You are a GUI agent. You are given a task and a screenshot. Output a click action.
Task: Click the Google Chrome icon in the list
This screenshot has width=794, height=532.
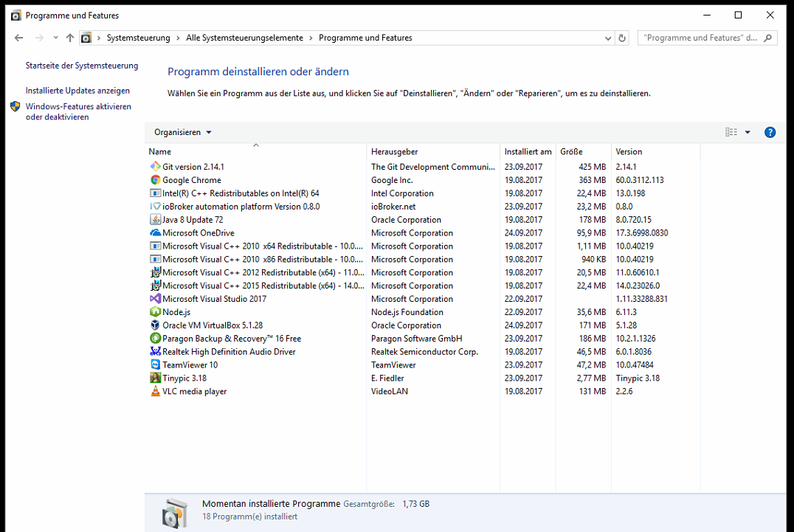click(x=155, y=180)
